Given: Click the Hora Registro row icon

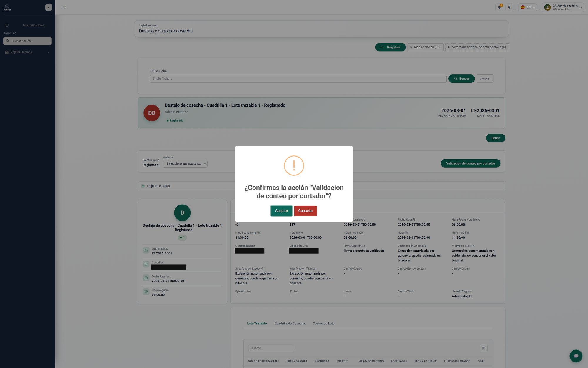Looking at the screenshot, I should tap(146, 292).
